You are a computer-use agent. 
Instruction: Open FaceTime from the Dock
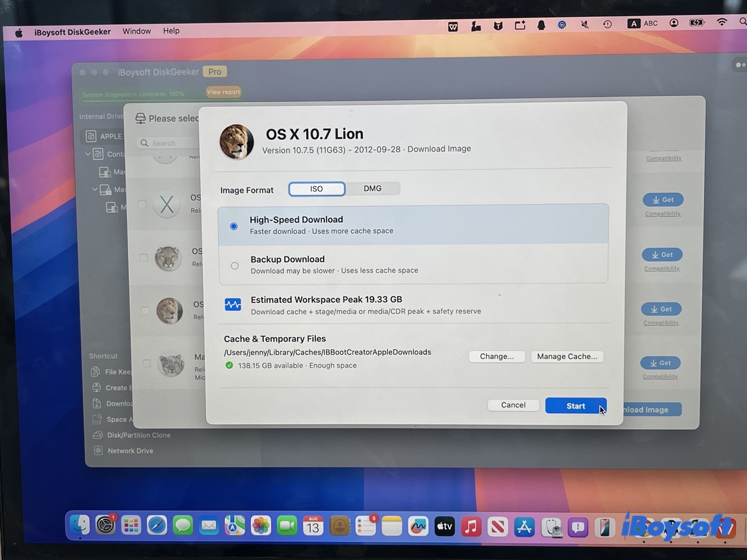[286, 526]
